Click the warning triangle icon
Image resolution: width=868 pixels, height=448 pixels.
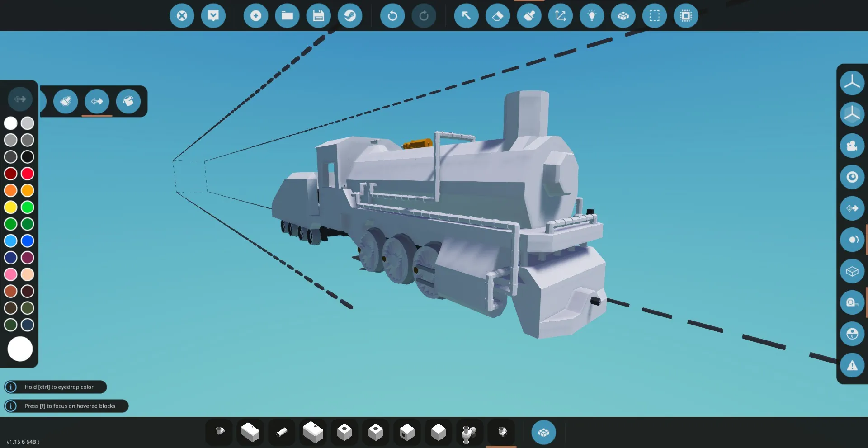[852, 365]
